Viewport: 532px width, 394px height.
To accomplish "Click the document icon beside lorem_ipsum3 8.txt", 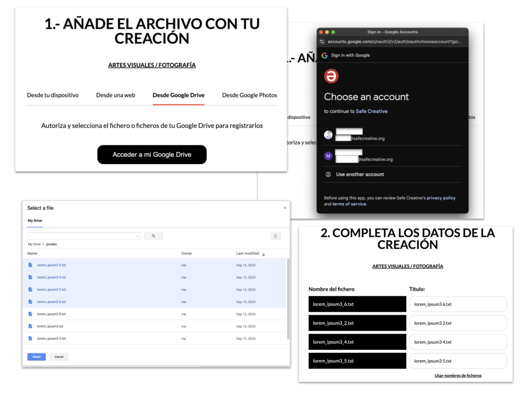I will [x=30, y=314].
